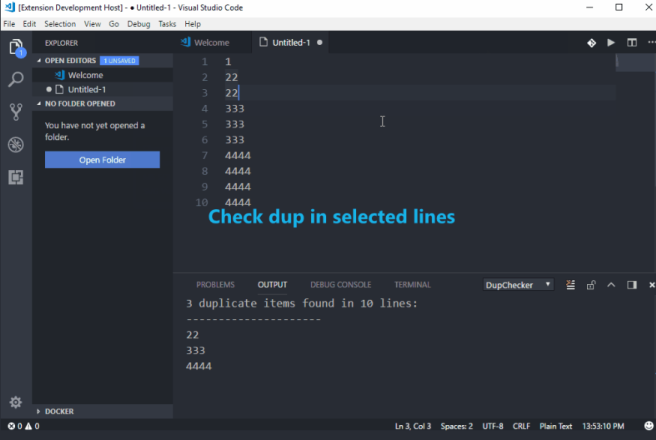The image size is (656, 440).
Task: Open the Debug view in activity bar
Action: tap(15, 145)
